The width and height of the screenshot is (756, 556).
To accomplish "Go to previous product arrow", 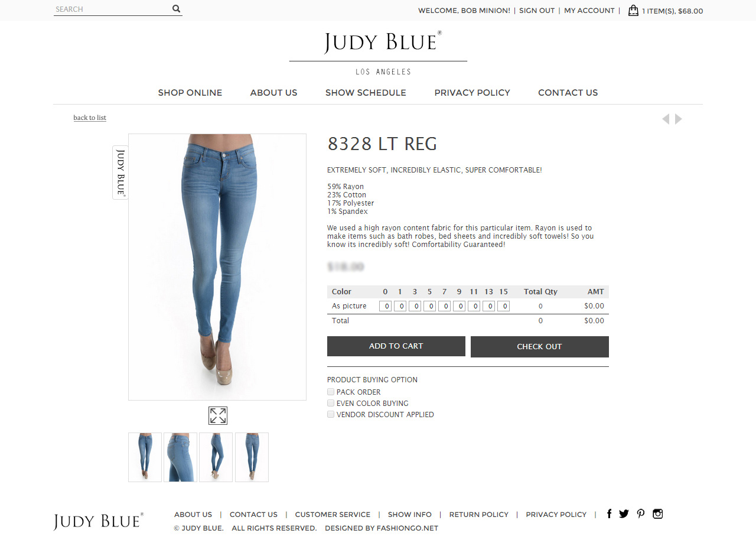I will point(666,119).
